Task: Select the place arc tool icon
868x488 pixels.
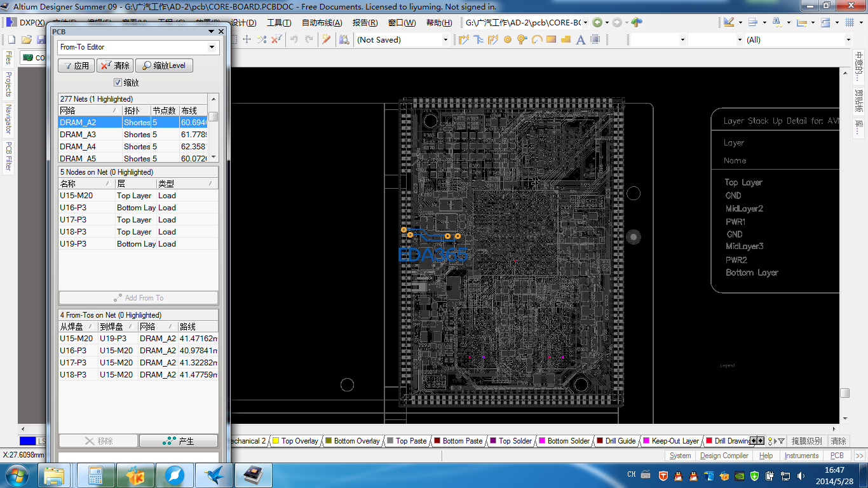Action: (x=537, y=39)
